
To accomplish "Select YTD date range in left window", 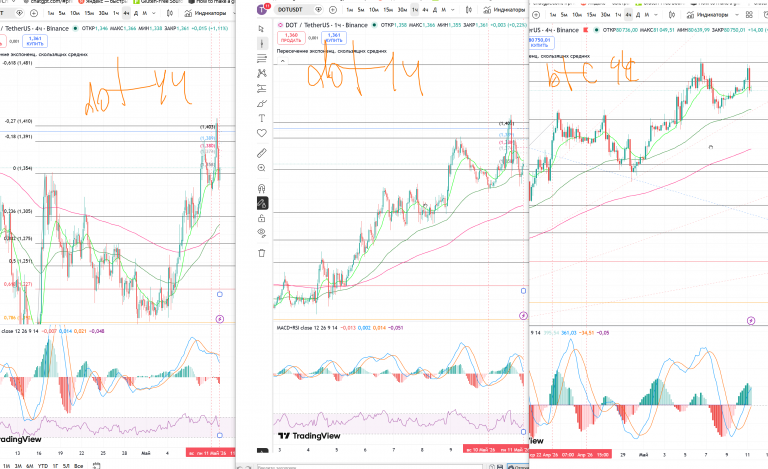I will click(43, 466).
